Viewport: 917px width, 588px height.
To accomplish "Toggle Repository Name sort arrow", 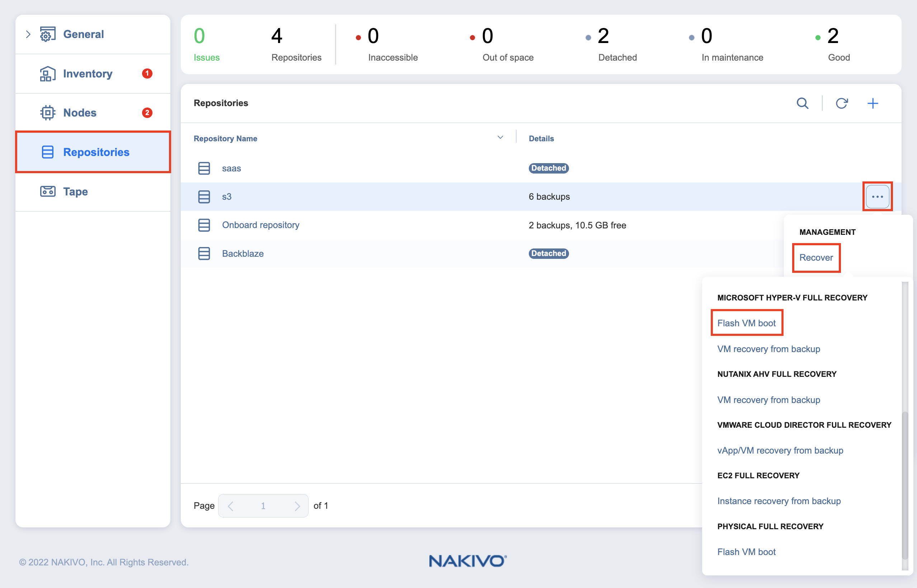I will (500, 137).
